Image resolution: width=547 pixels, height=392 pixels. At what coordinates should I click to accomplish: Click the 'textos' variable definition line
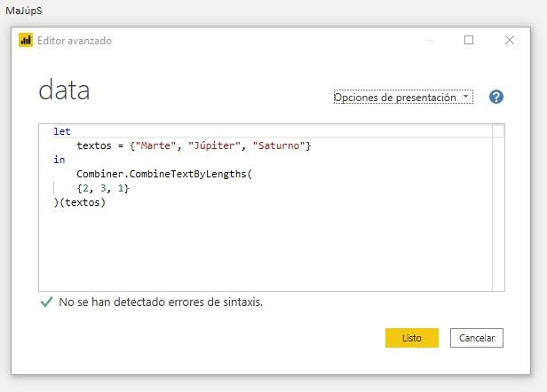194,145
